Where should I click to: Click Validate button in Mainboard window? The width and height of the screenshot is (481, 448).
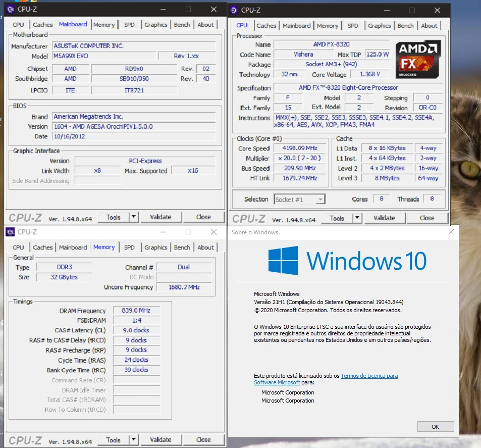coord(161,217)
